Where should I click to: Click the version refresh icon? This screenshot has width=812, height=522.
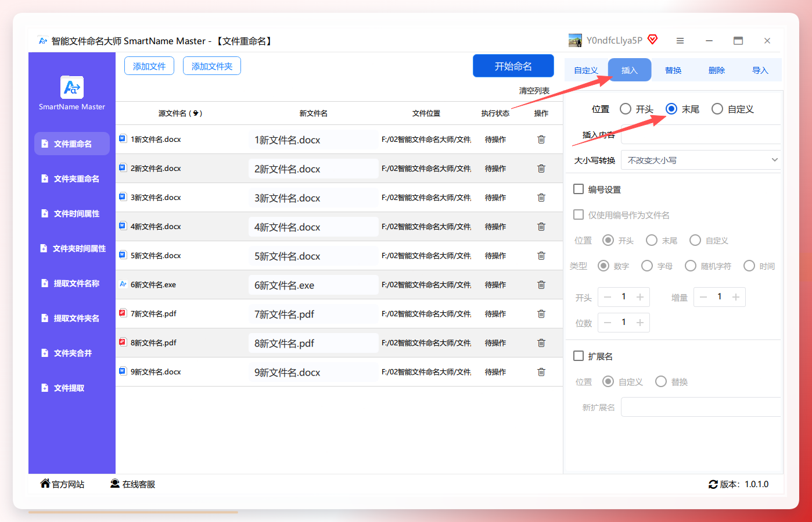713,484
